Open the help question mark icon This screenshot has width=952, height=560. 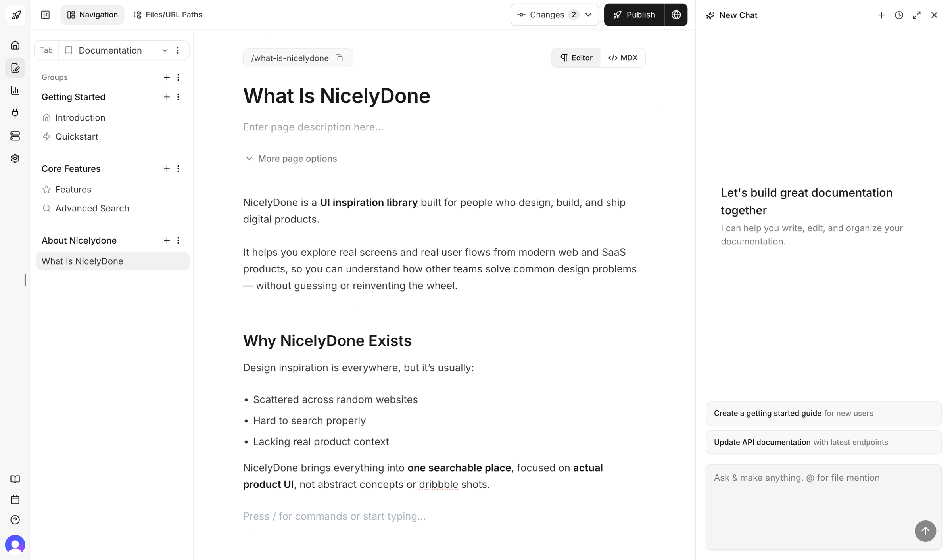tap(15, 520)
